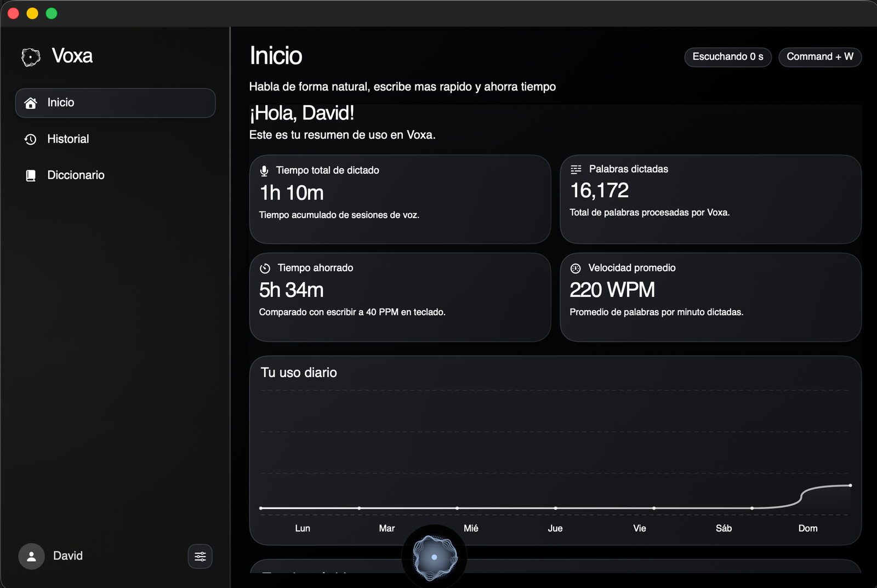Click the David profile name

pos(68,556)
